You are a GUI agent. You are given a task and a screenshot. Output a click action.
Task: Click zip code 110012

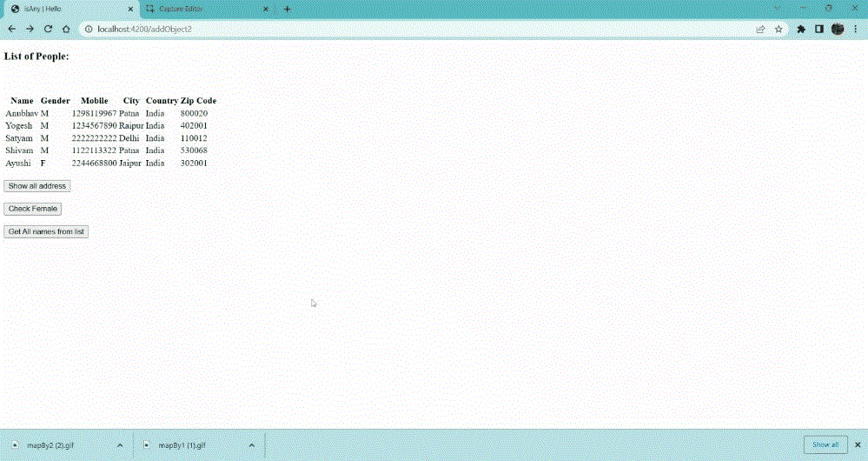[x=194, y=138]
